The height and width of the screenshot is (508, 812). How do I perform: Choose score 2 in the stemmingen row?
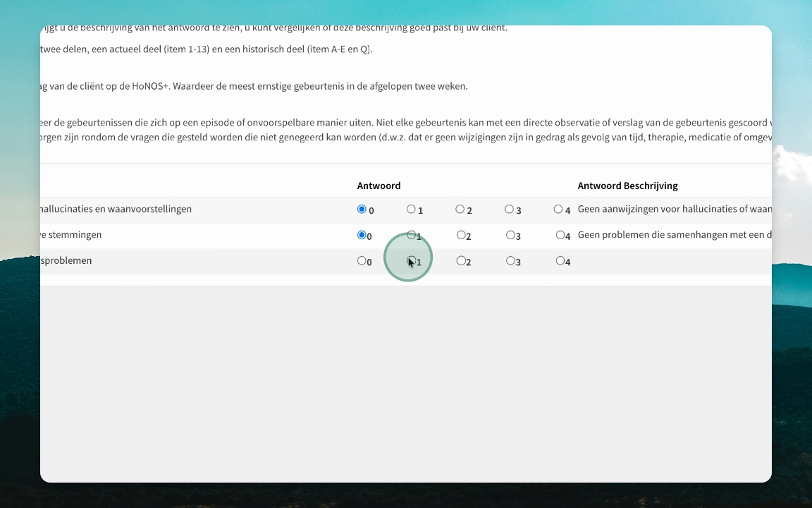461,235
